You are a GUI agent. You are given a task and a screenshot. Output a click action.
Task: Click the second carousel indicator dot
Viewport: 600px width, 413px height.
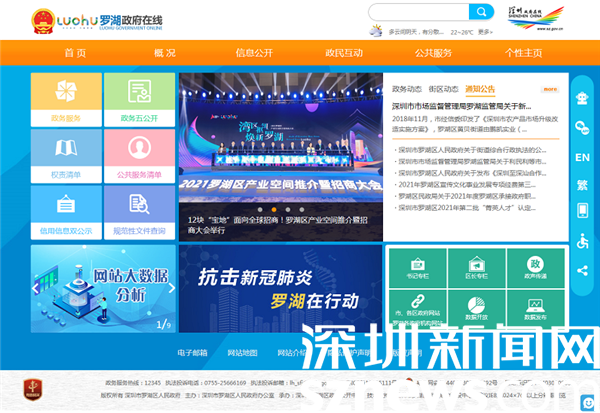click(274, 209)
